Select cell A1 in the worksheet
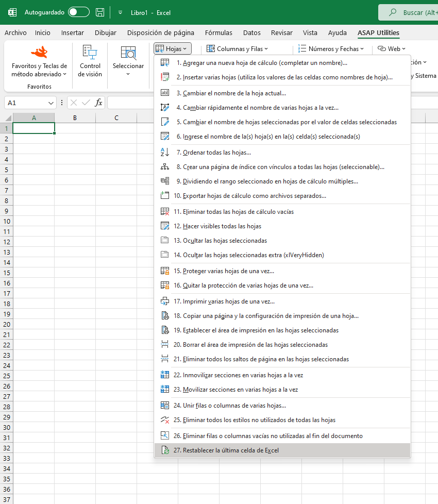438x504 pixels. coord(33,128)
